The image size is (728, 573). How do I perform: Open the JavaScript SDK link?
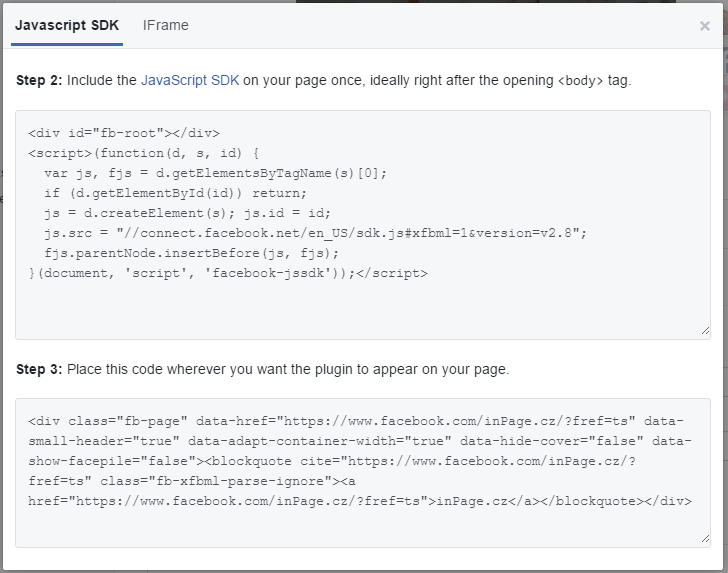point(190,80)
